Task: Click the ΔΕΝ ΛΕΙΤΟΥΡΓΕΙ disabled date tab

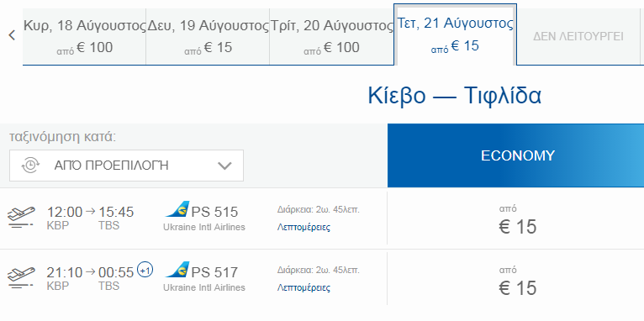Action: [578, 36]
